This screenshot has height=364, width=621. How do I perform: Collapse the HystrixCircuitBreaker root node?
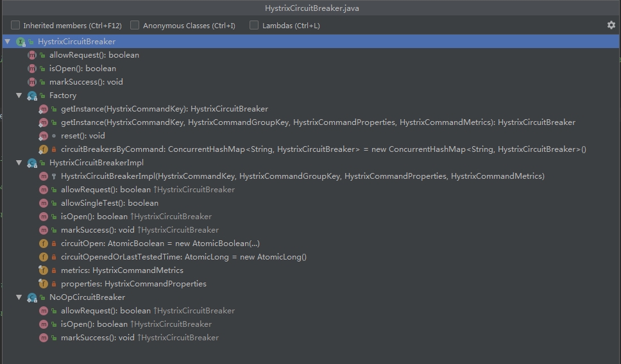coord(8,41)
